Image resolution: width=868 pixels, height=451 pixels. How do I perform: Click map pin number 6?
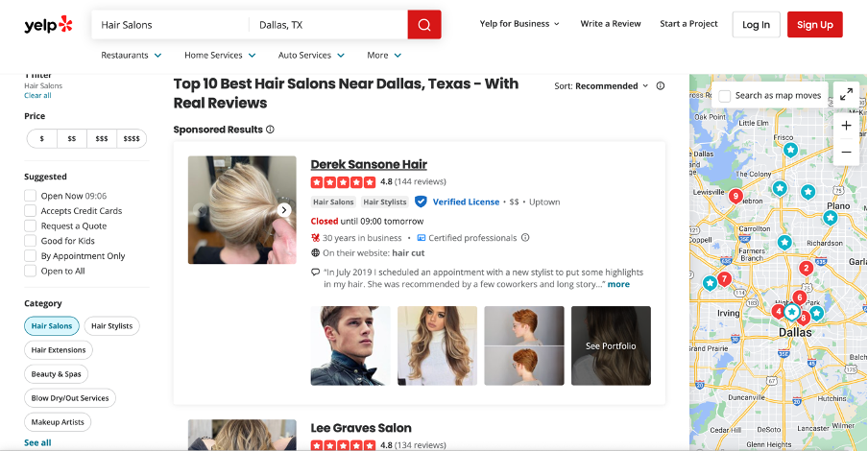tap(800, 297)
